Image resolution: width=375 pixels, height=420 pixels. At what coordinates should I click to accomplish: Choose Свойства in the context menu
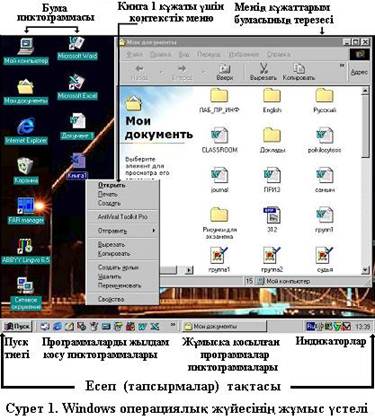click(122, 299)
